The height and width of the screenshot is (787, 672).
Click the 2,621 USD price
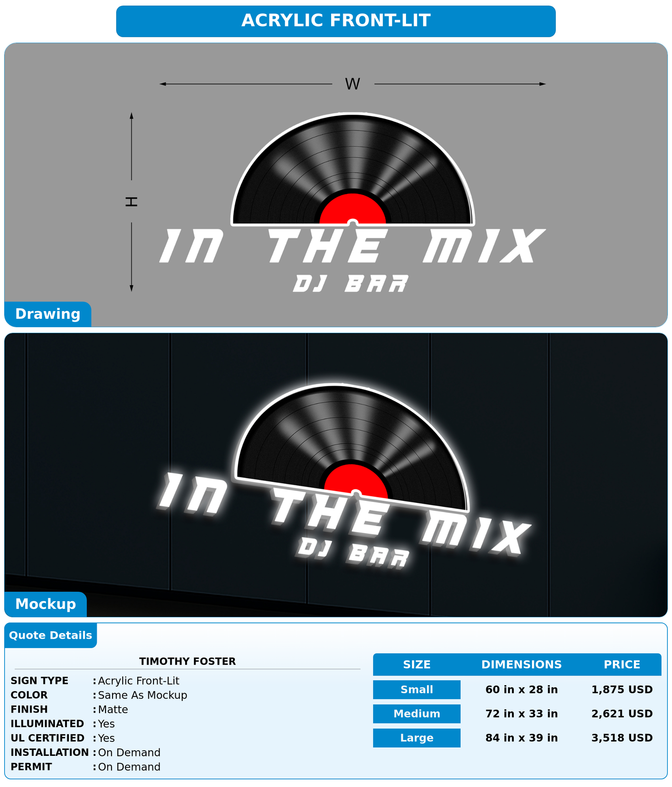(x=622, y=714)
